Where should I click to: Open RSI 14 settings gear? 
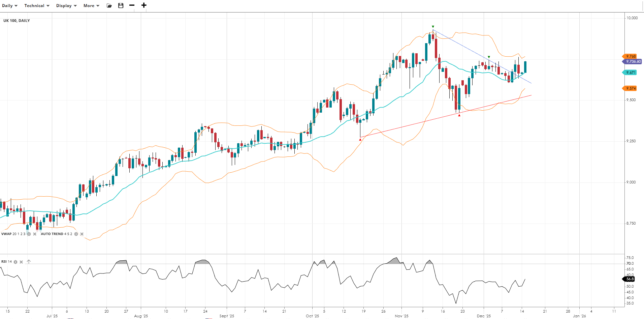(x=15, y=262)
